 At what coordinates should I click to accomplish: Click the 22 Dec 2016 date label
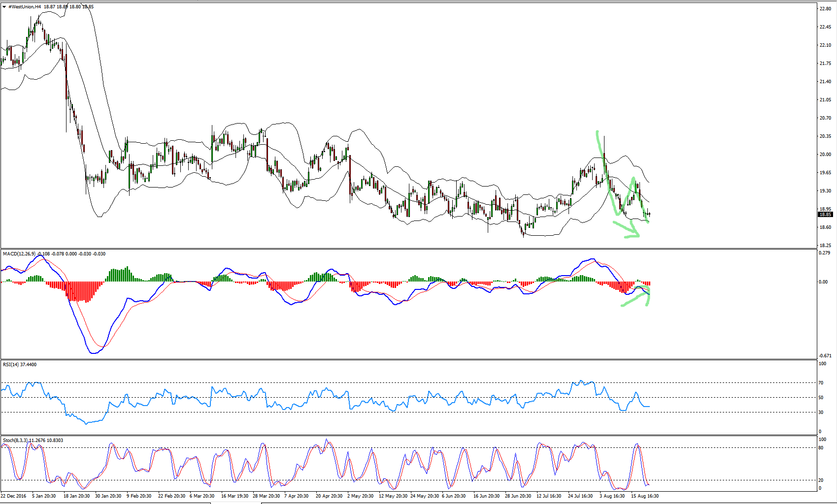pyautogui.click(x=14, y=496)
